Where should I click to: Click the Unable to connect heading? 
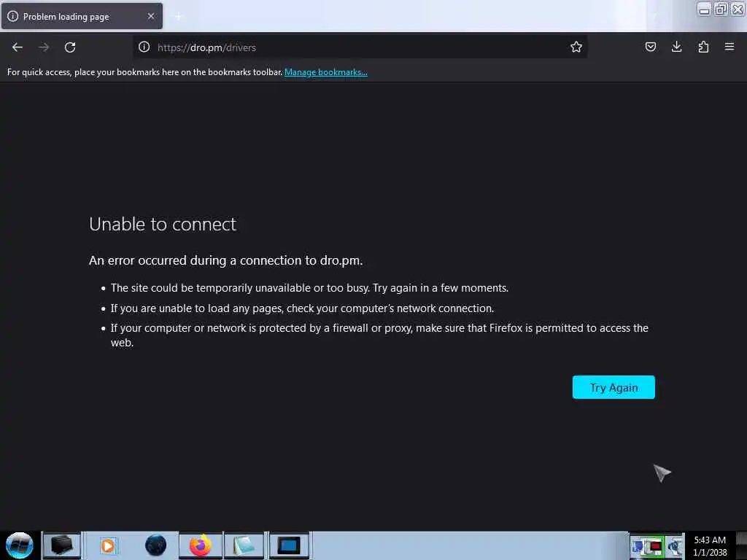(163, 224)
